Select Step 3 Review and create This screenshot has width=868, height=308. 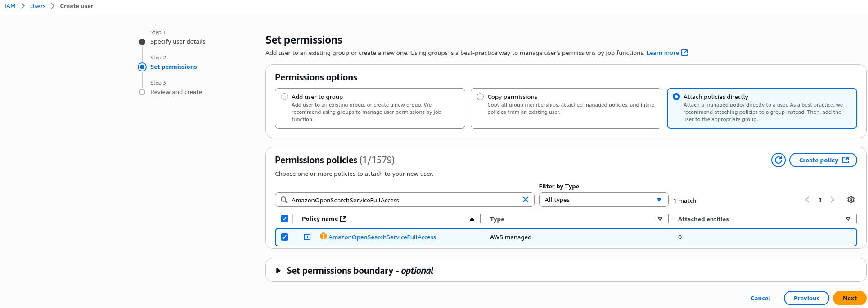(176, 92)
